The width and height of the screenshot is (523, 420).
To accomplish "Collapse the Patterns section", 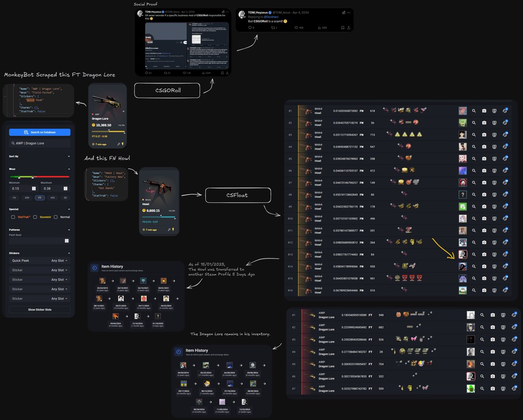I will point(68,230).
